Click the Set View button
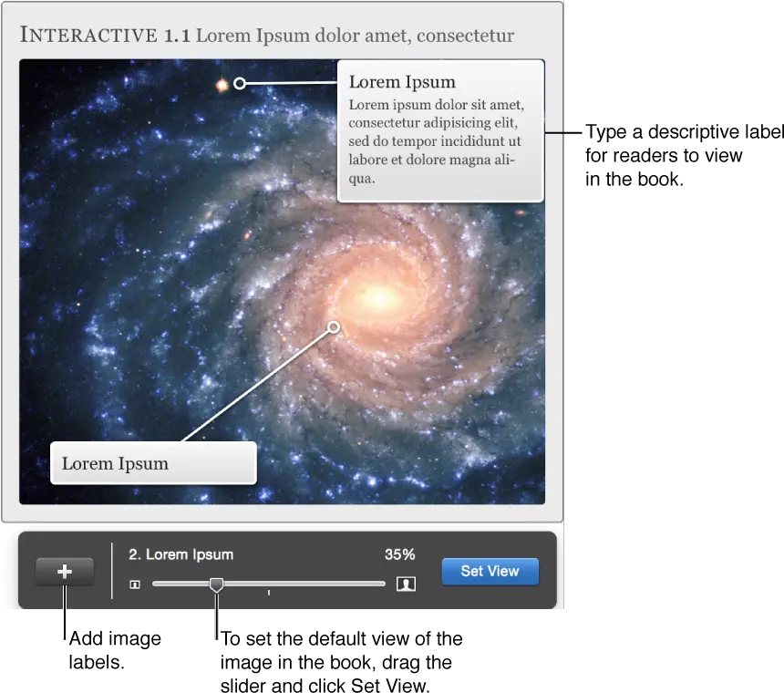This screenshot has height=693, width=784. 490,571
